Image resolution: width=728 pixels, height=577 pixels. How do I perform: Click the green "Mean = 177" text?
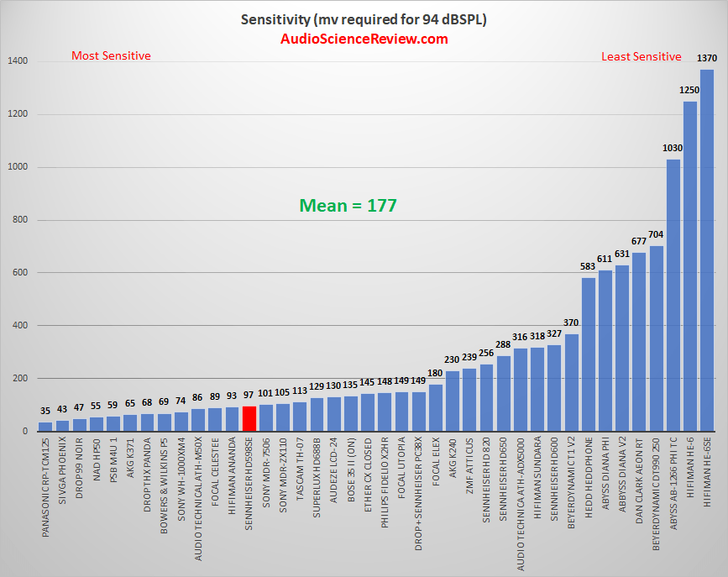348,205
